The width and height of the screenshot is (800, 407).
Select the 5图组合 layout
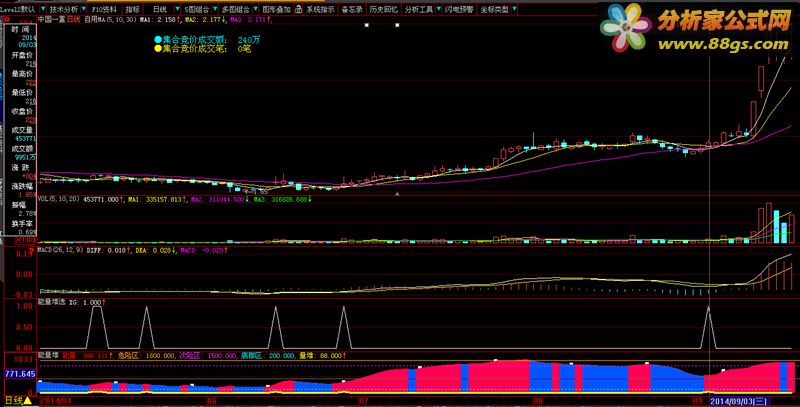[x=197, y=9]
